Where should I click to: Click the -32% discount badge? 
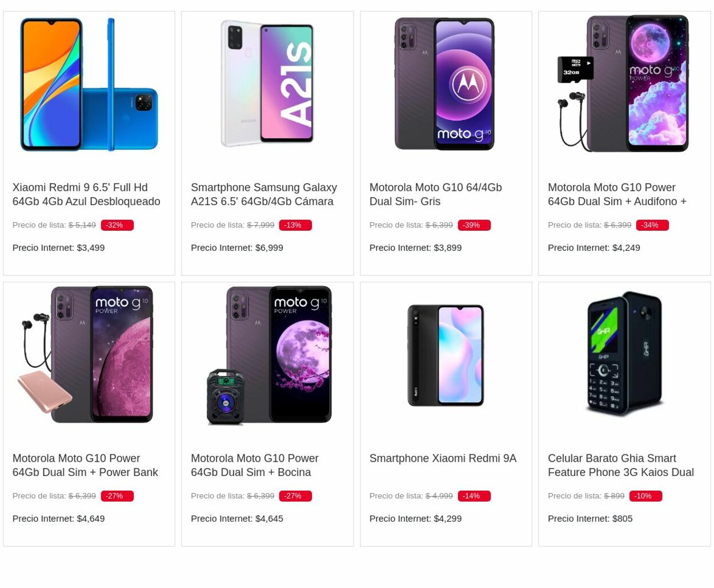(x=117, y=225)
